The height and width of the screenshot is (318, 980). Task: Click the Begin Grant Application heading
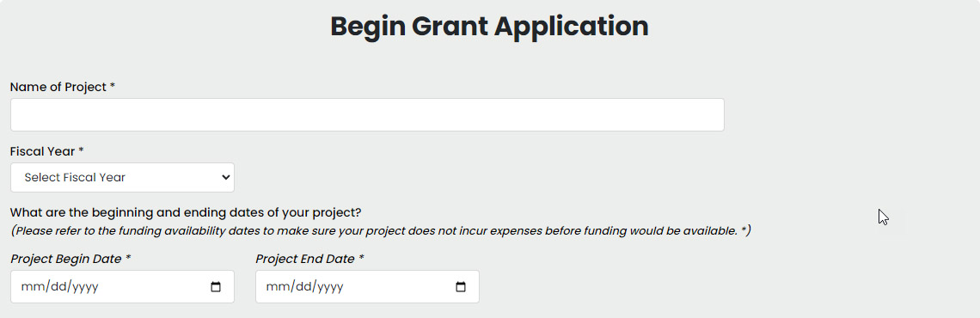(x=489, y=27)
